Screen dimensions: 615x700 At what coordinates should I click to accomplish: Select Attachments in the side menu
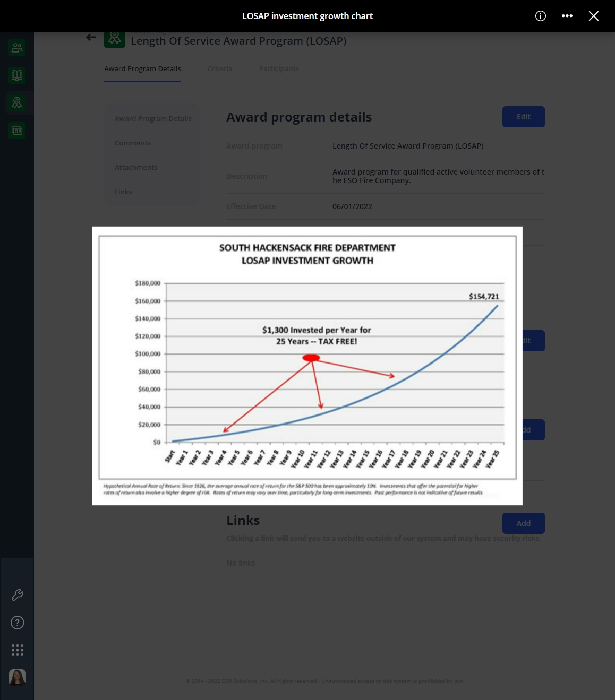pyautogui.click(x=136, y=168)
